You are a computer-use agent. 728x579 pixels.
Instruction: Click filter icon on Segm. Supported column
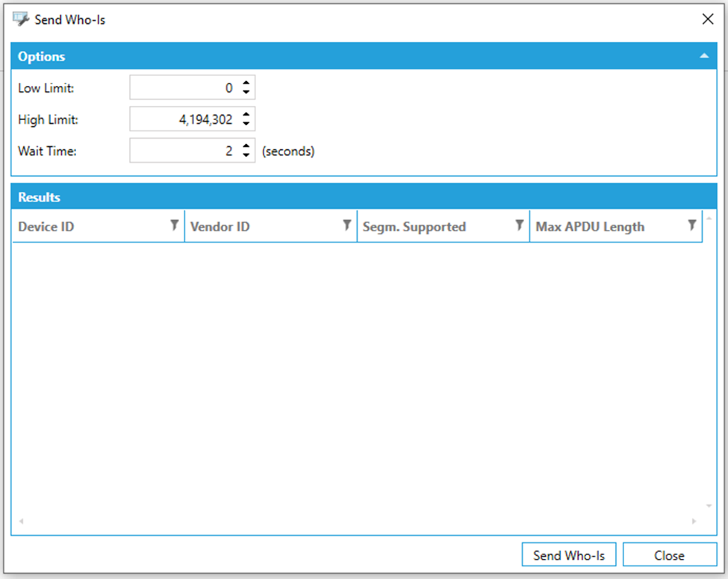519,226
